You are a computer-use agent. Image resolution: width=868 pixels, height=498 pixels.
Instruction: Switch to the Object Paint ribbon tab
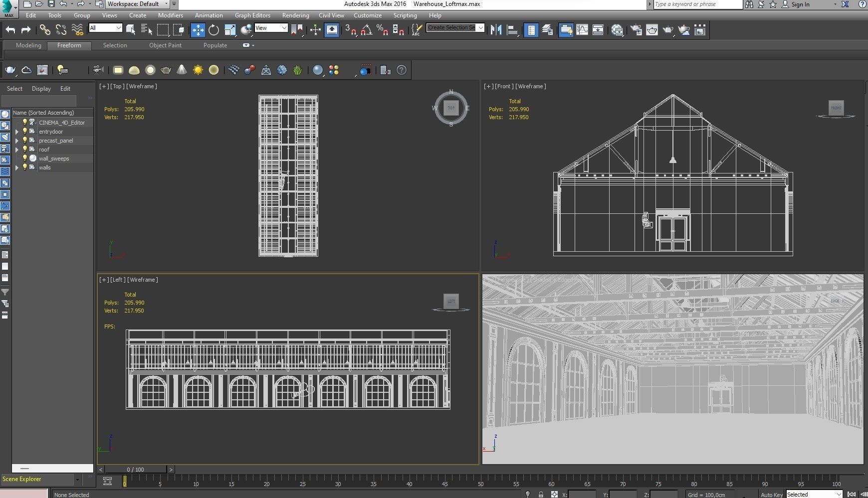(165, 45)
